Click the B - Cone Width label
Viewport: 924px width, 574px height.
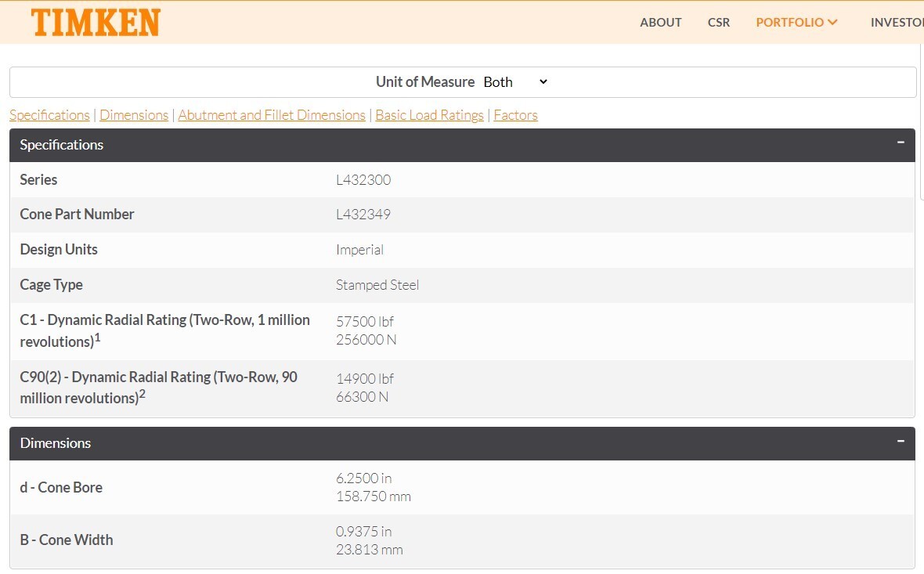pos(67,540)
